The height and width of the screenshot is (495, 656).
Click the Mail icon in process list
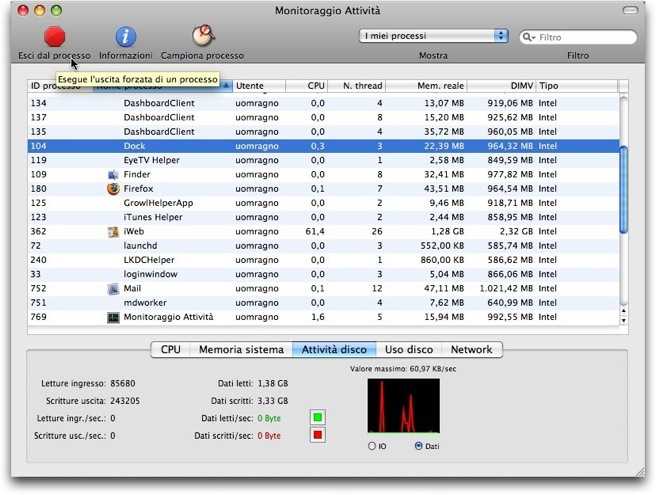click(x=113, y=289)
